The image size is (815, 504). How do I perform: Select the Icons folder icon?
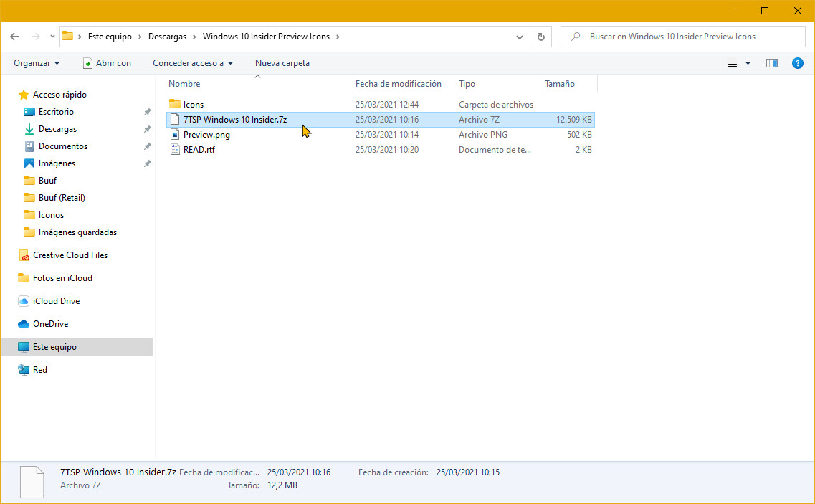175,104
